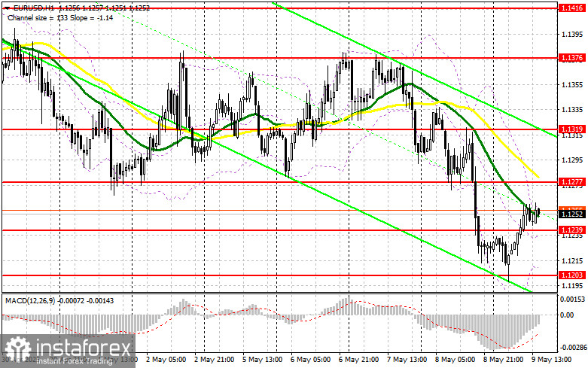Viewport: 588px width, 368px height.
Task: Click the '8 May 05:00' time axis label
Action: [x=455, y=360]
